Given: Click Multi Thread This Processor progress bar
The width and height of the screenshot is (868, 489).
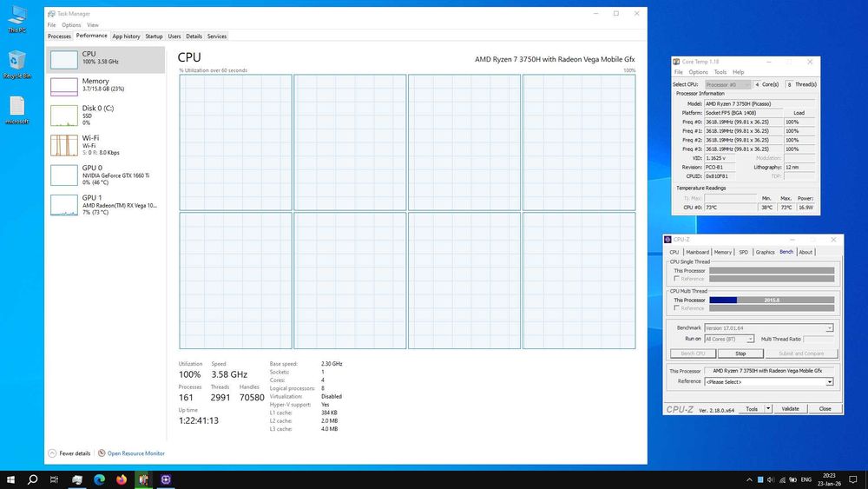Looking at the screenshot, I should [772, 301].
